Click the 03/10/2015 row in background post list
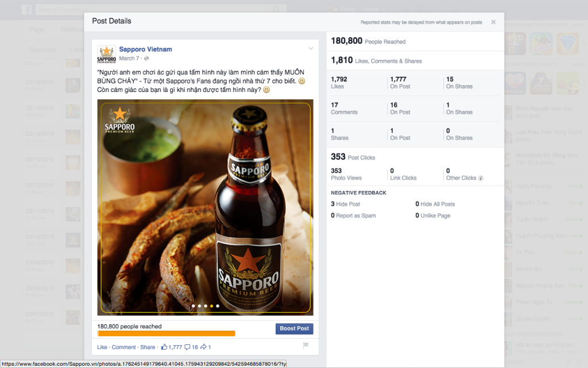This screenshot has height=368, width=588. pyautogui.click(x=52, y=240)
